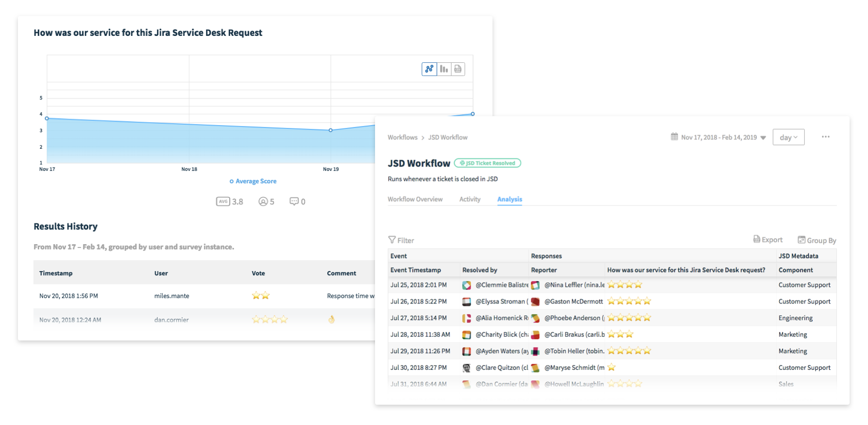Click the two-star vote for miles.mante
Image resolution: width=868 pixels, height=425 pixels.
261,296
